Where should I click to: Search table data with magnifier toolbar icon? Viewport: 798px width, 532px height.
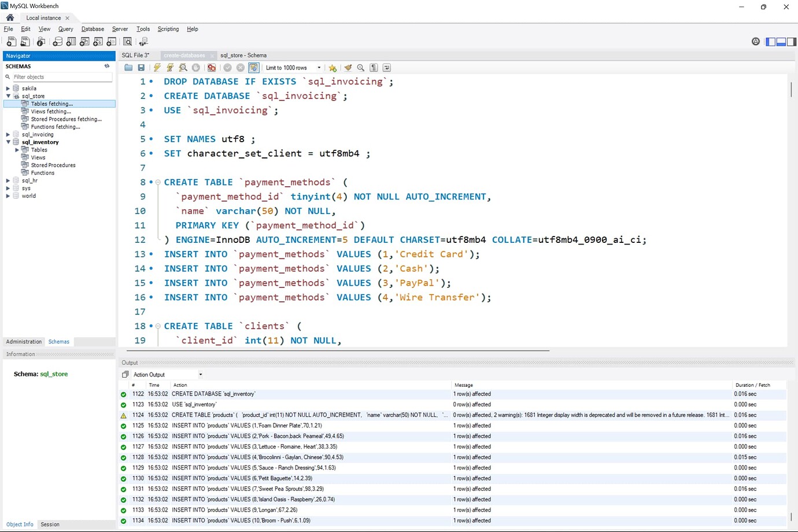pyautogui.click(x=128, y=42)
